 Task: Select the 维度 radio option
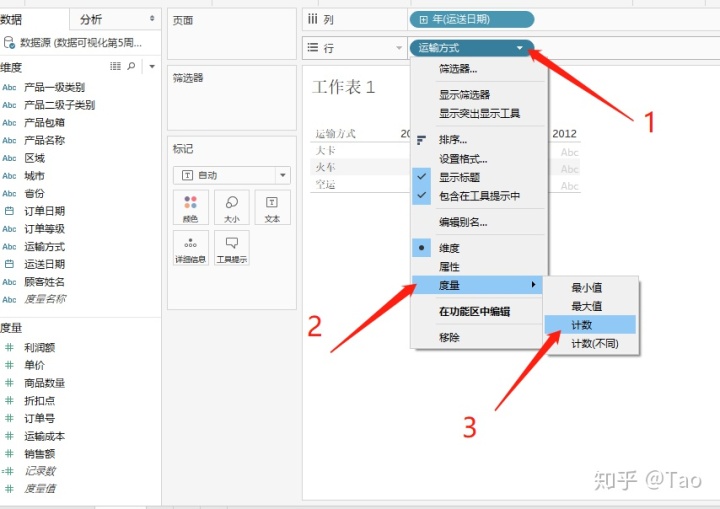(478, 248)
